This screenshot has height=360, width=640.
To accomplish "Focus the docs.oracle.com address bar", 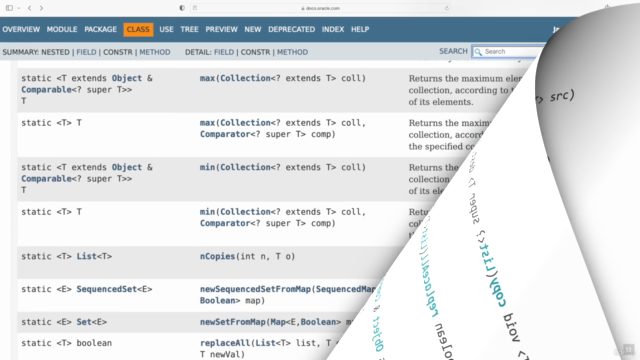I will [320, 8].
